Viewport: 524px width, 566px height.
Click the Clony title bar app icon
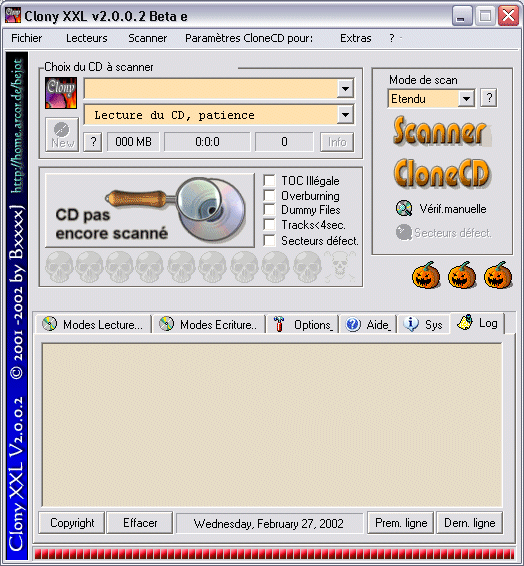13,16
